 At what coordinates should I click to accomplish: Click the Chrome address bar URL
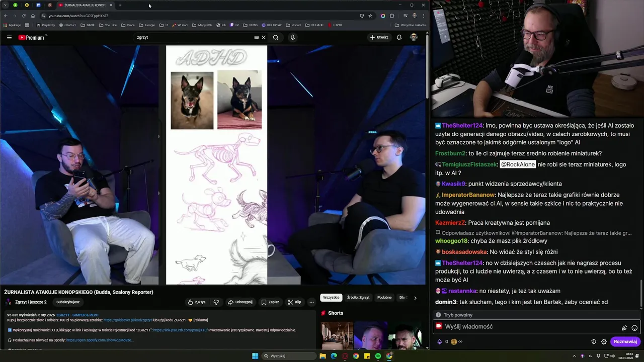[x=78, y=16]
